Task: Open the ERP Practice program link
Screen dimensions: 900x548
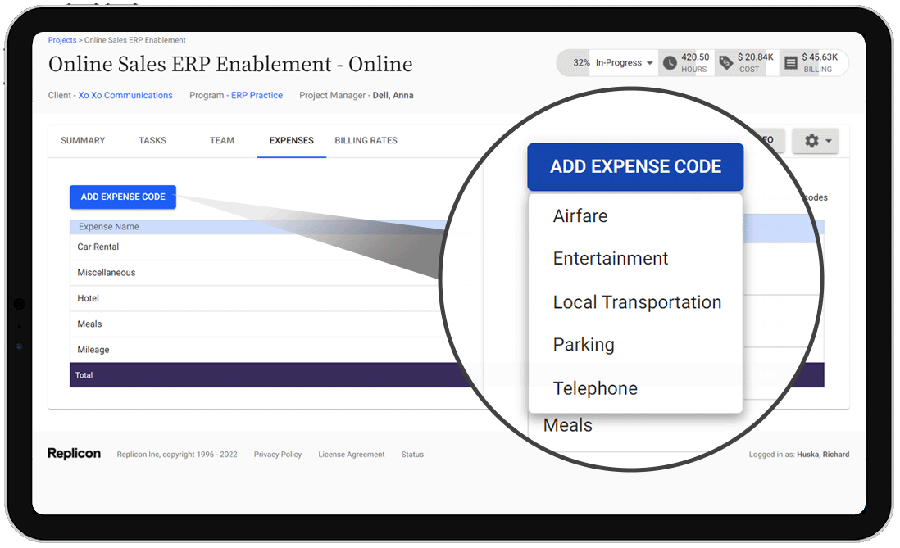Action: tap(257, 95)
